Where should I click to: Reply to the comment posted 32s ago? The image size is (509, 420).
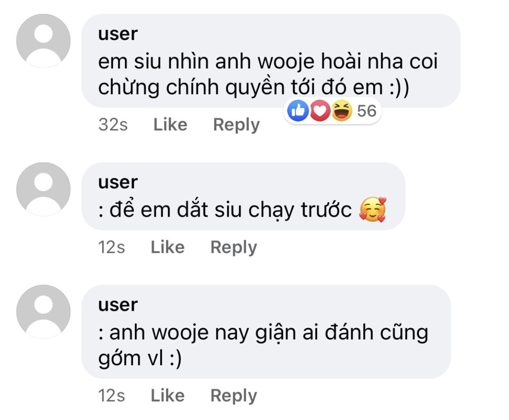tap(236, 125)
